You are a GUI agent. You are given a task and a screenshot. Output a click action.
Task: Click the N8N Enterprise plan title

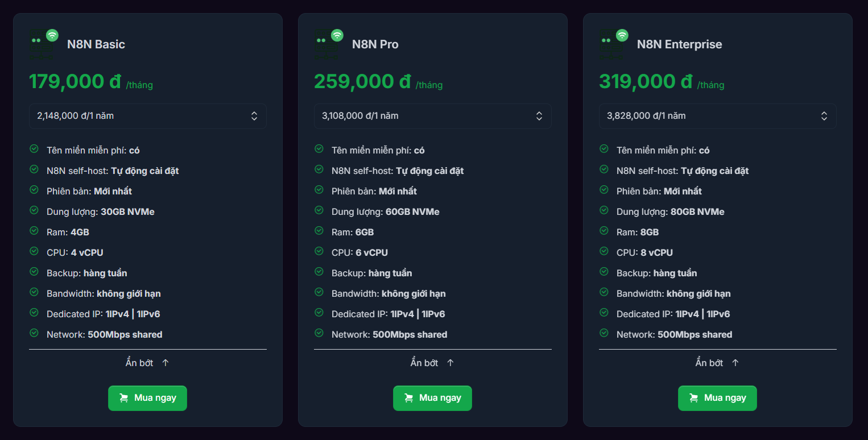coord(679,44)
